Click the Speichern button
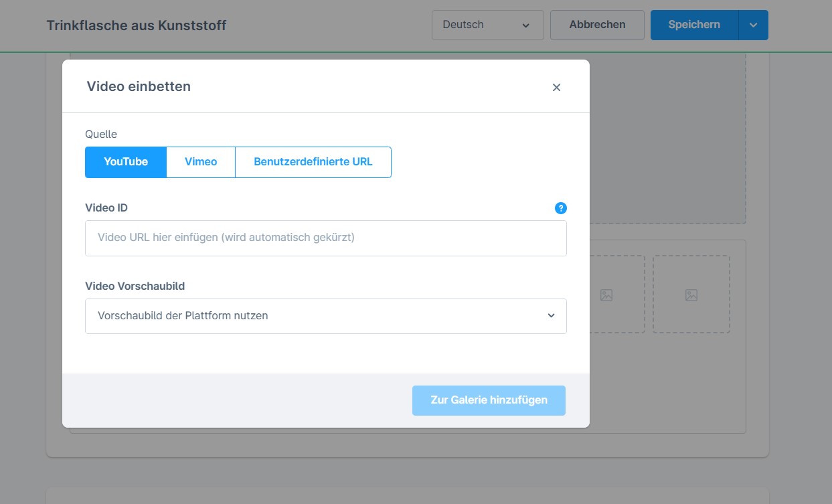 (x=693, y=25)
